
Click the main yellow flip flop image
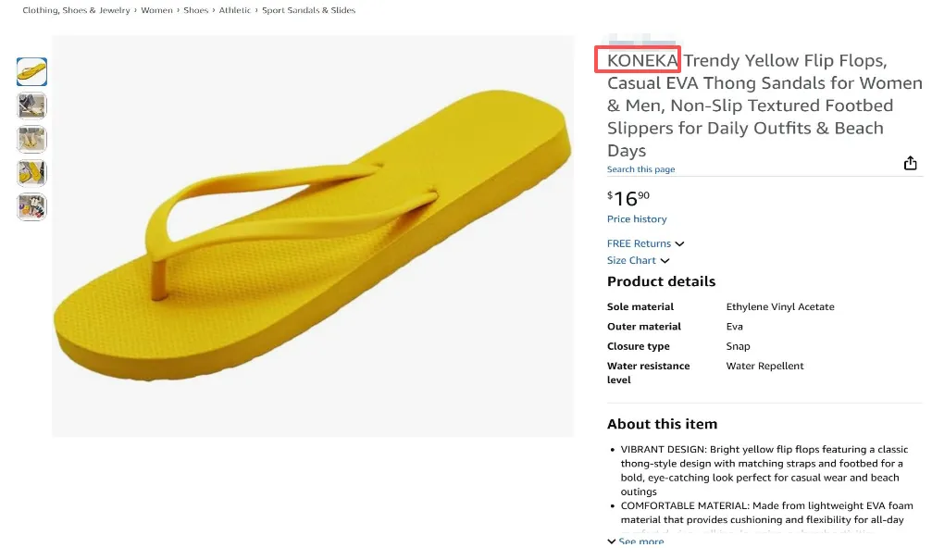pos(313,236)
